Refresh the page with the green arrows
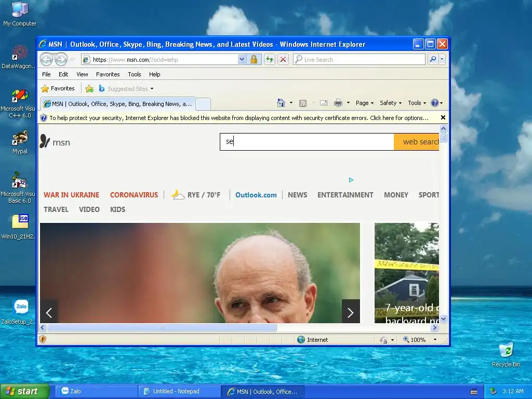The width and height of the screenshot is (532, 399). coord(270,59)
